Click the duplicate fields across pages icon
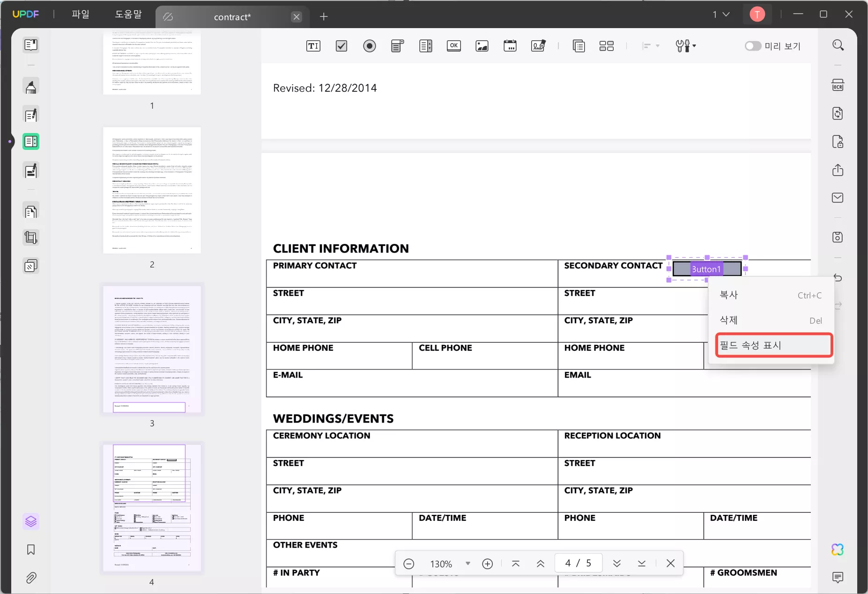 click(x=579, y=46)
